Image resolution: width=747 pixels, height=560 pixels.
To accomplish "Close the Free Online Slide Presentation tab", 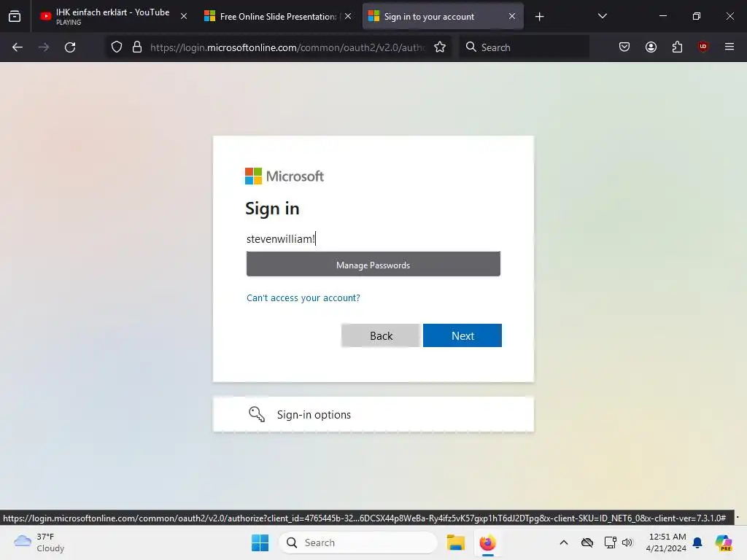I will tap(348, 17).
